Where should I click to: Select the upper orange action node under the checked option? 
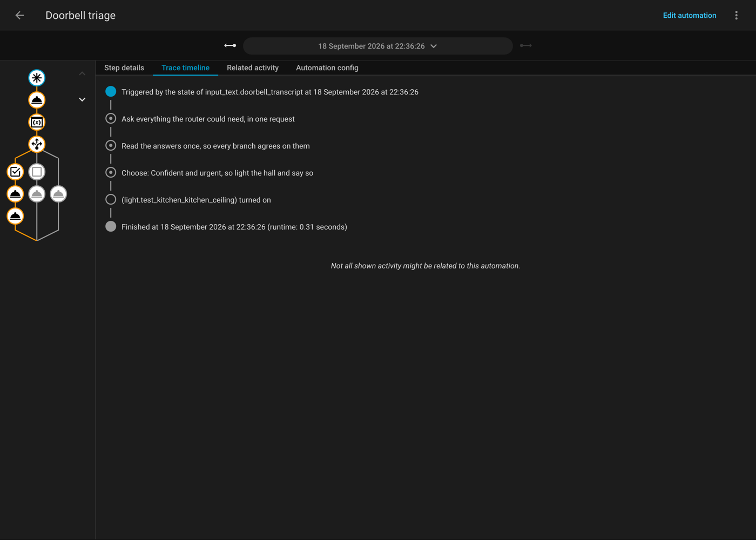point(15,194)
